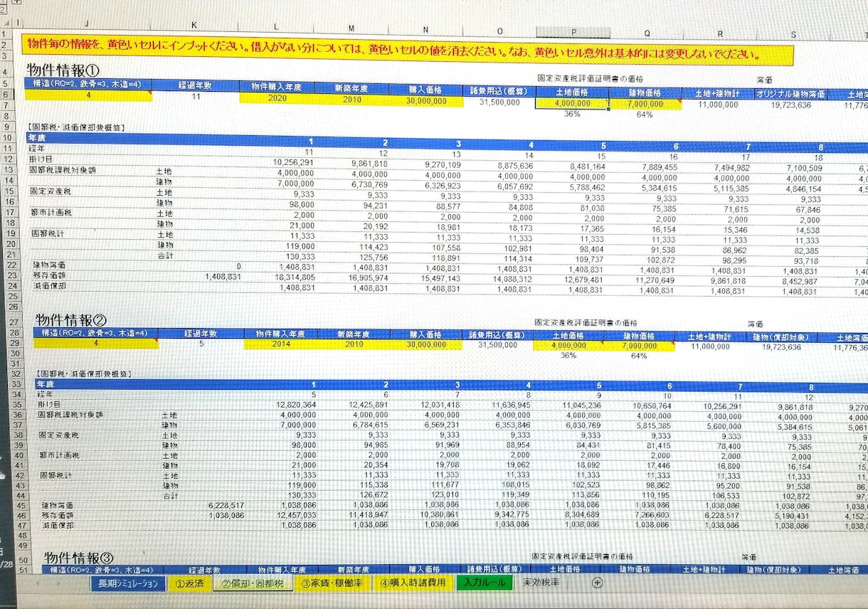The image size is (868, 609).
Task: Click the 物件情報② heading
Action: click(70, 319)
